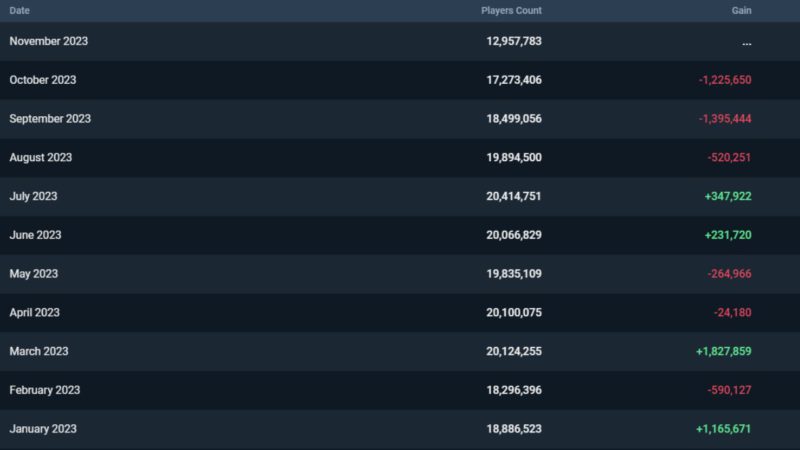Click the Date column header
The width and height of the screenshot is (800, 450).
pyautogui.click(x=19, y=10)
